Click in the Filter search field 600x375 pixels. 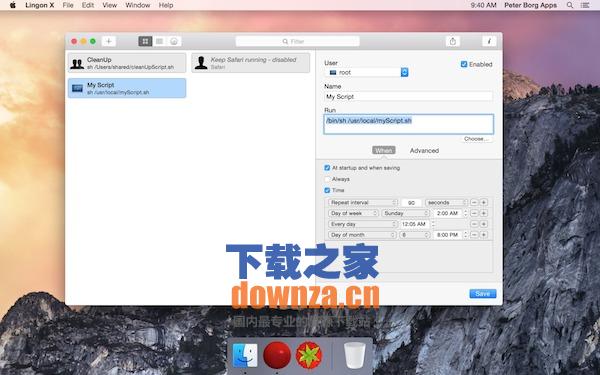(298, 41)
